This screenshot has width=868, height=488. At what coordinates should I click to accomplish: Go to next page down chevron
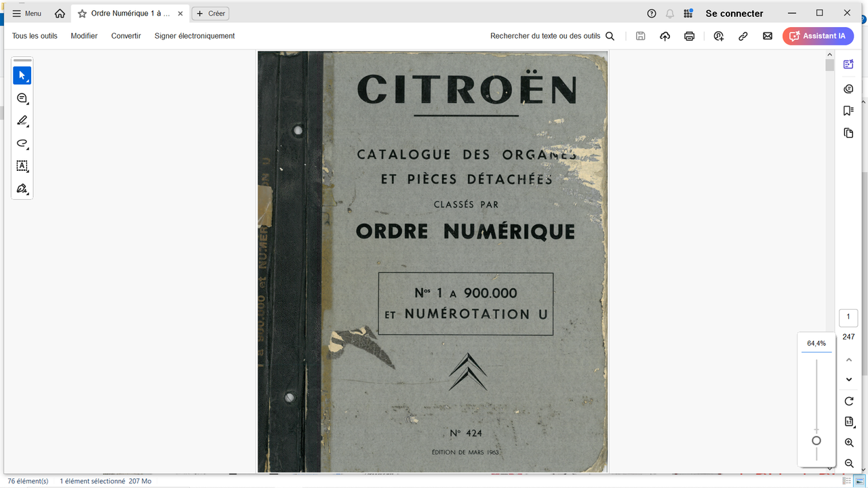click(x=849, y=380)
